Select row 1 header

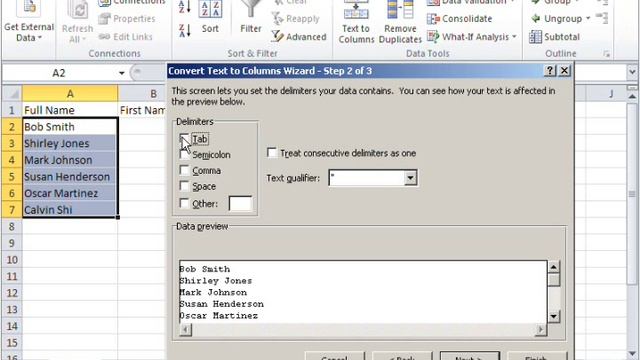[12, 110]
